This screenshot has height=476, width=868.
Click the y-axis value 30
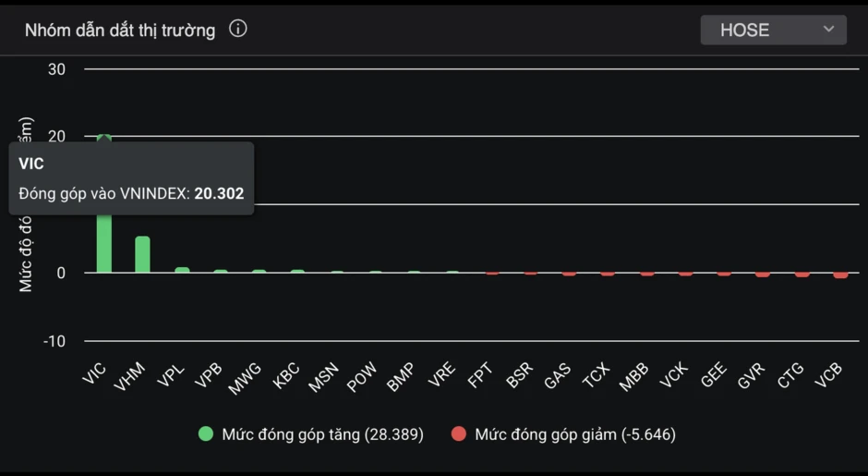pyautogui.click(x=56, y=69)
